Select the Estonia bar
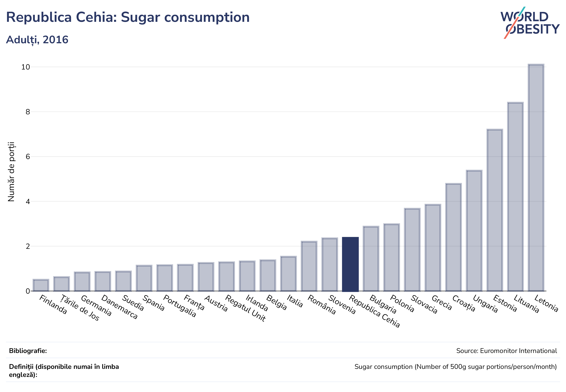The width and height of the screenshot is (566, 392). [x=495, y=210]
